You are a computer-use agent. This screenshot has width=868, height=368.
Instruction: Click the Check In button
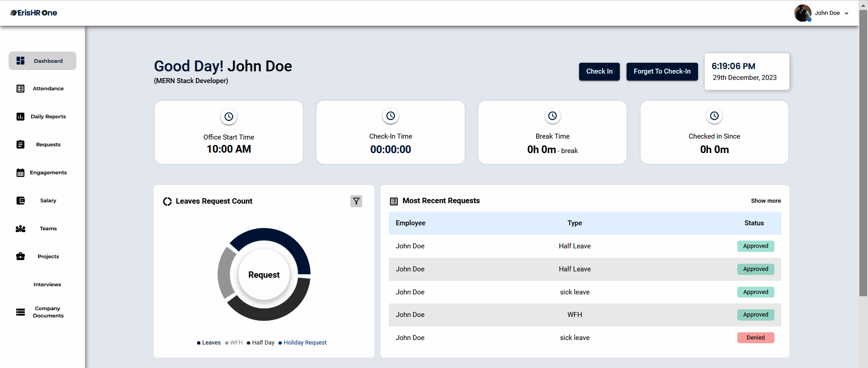599,71
